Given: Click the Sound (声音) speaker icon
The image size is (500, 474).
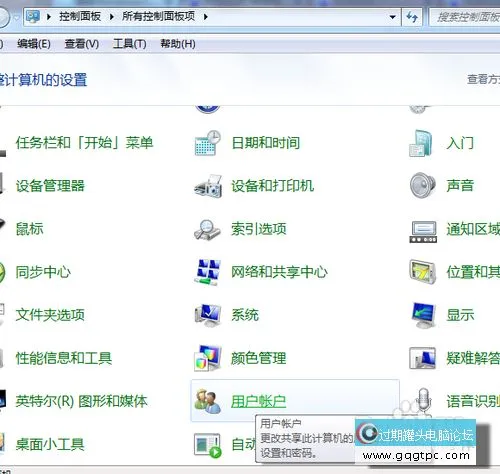Looking at the screenshot, I should 423,185.
